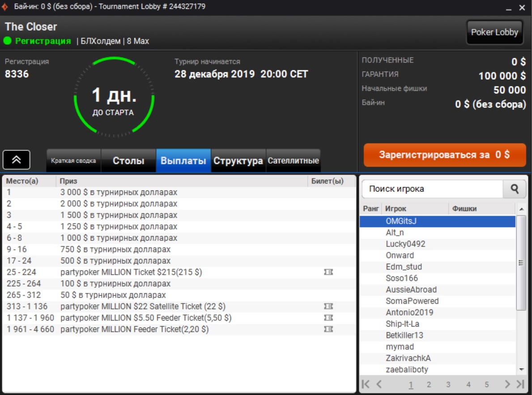Click the Поиск игрока search field
Screen dimensions: 532x395
tap(432, 189)
